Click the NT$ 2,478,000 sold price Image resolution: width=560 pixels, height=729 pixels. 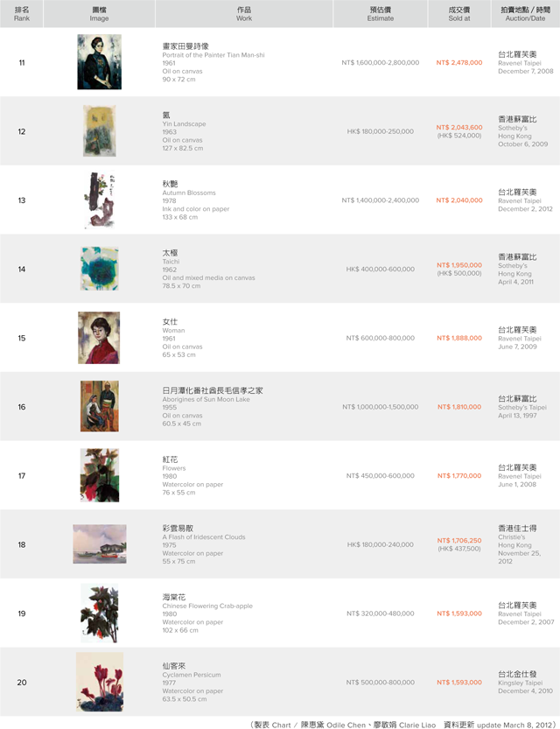click(x=459, y=62)
